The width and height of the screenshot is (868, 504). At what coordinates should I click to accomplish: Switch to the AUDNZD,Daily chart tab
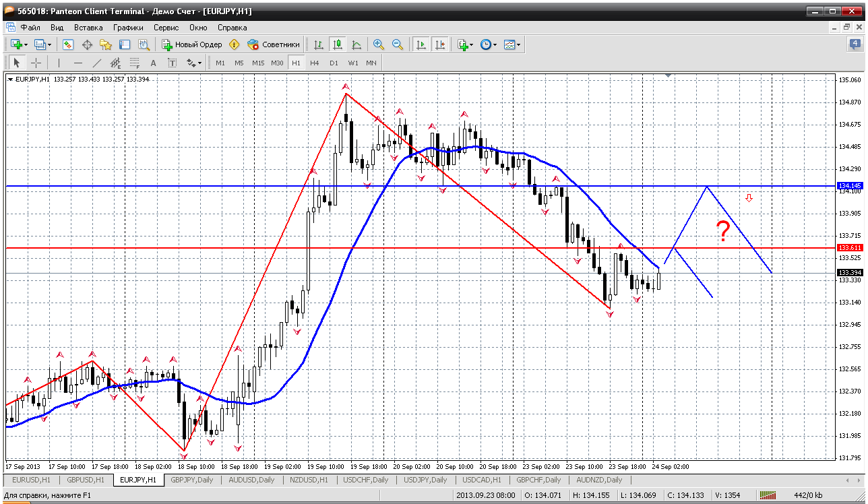598,480
